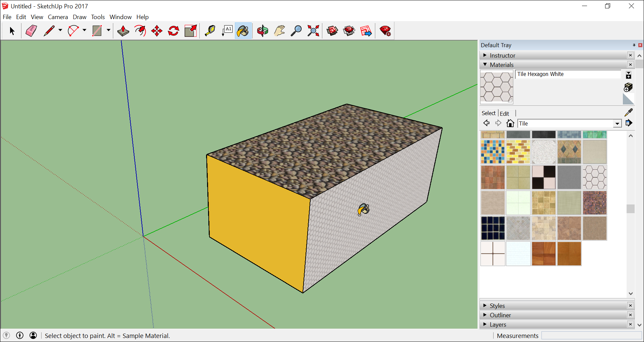Toggle the Default Tray auto-hide pin
Viewport: 644px width, 342px height.
click(x=634, y=45)
